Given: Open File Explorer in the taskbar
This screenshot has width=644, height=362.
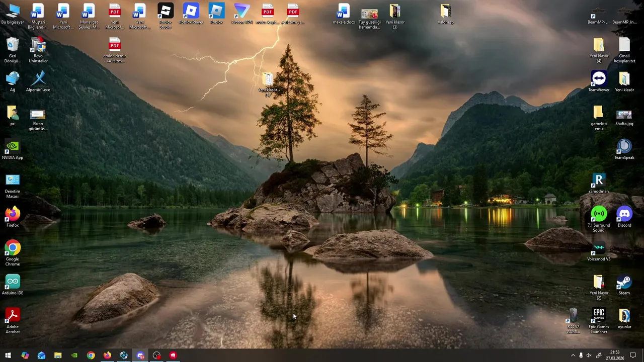Looking at the screenshot, I should pos(58,355).
